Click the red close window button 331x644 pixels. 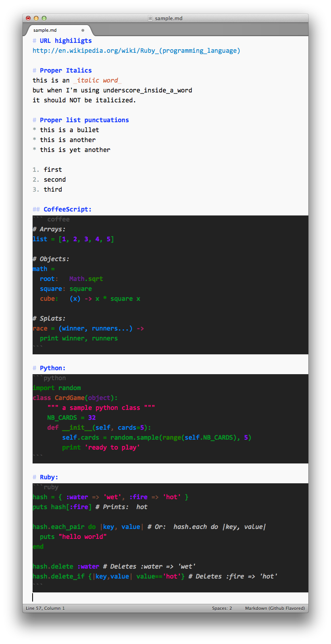[28, 18]
